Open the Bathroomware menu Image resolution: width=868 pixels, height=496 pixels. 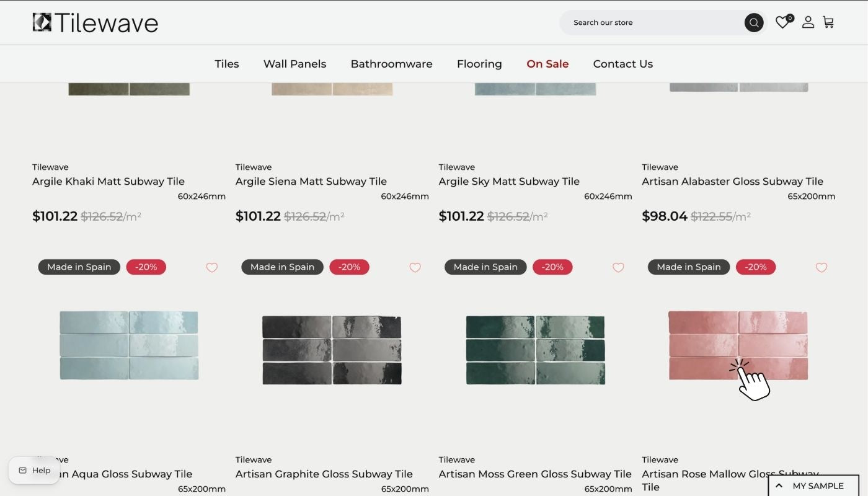tap(391, 64)
